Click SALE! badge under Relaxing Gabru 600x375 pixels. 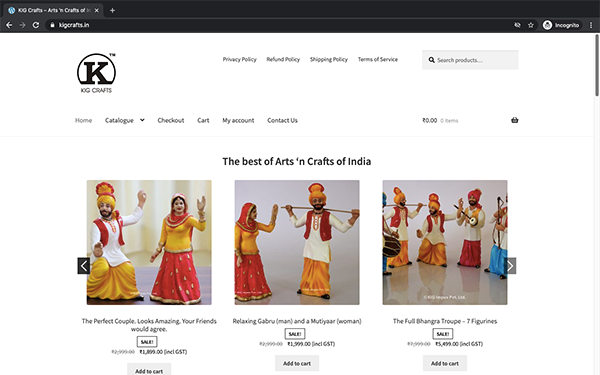click(x=295, y=334)
